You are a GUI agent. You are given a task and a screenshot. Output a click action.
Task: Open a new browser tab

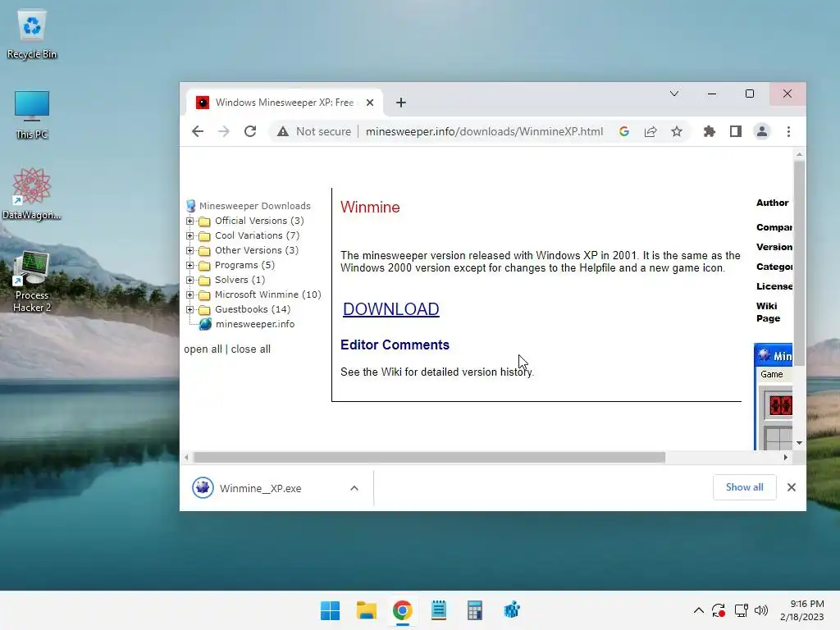[400, 103]
